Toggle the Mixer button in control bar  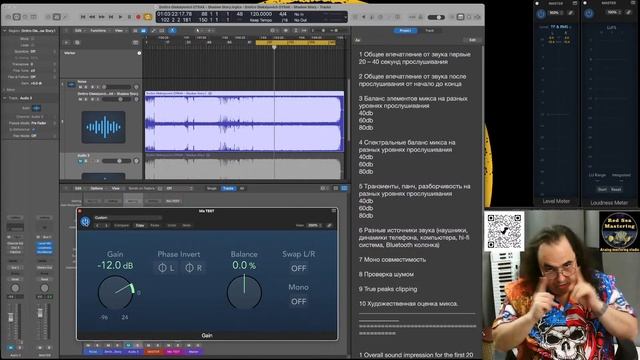57,17
